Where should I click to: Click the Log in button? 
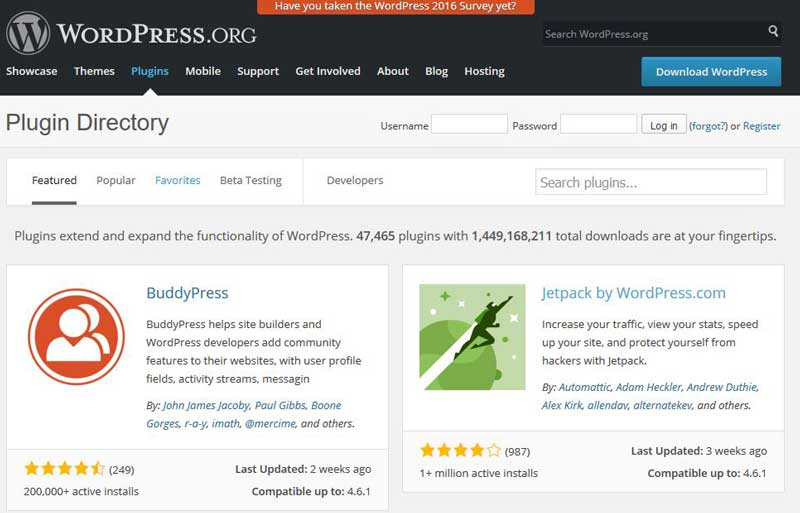(x=663, y=125)
